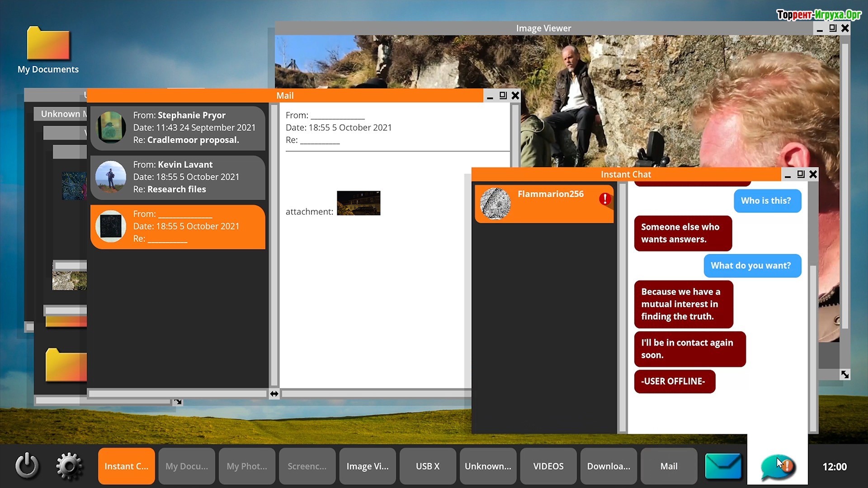Click the Downloa... taskbar button

[609, 466]
